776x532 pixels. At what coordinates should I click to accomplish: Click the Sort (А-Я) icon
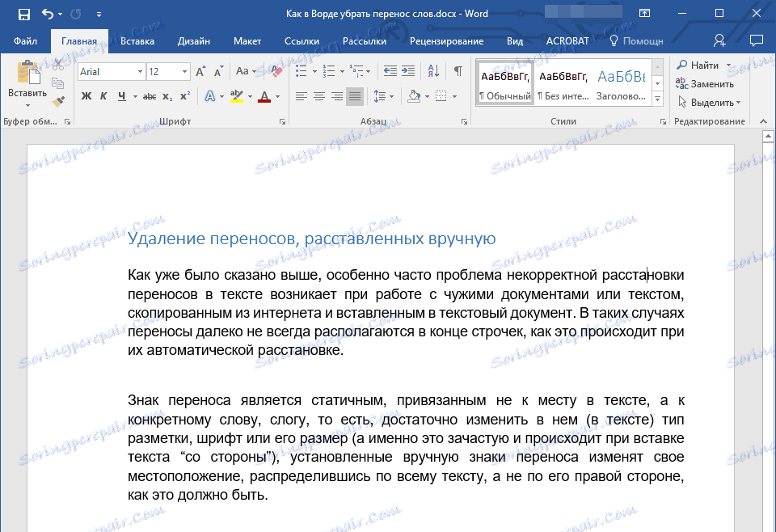coord(433,71)
